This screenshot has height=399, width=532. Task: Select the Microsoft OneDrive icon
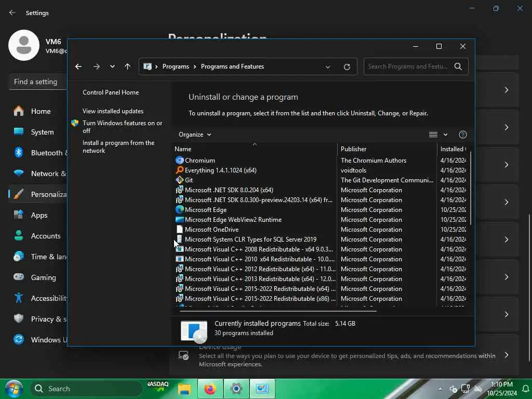pos(179,229)
